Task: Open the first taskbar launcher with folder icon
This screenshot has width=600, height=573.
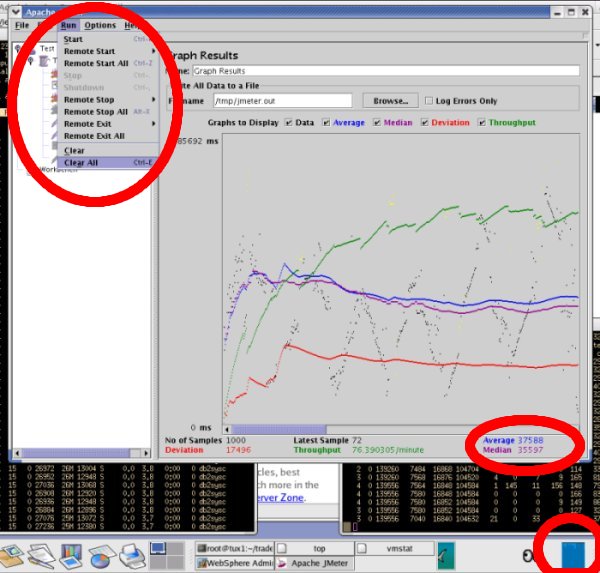Action: (x=11, y=557)
